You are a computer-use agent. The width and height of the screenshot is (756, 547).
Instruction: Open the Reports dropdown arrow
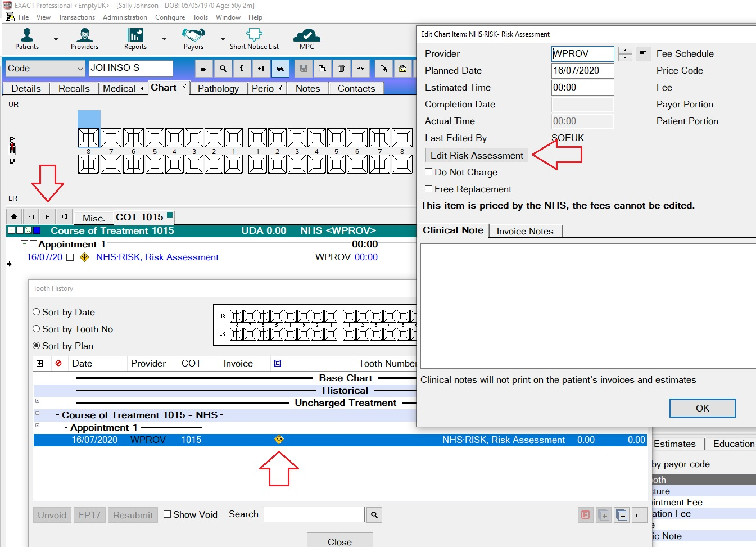pos(164,39)
